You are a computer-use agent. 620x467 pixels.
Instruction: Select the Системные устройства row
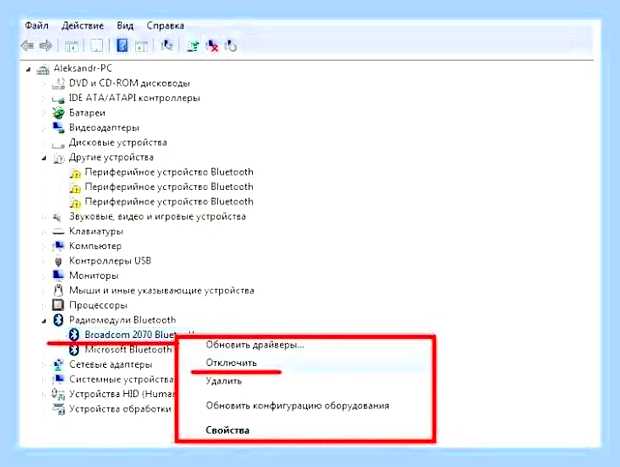(x=121, y=379)
